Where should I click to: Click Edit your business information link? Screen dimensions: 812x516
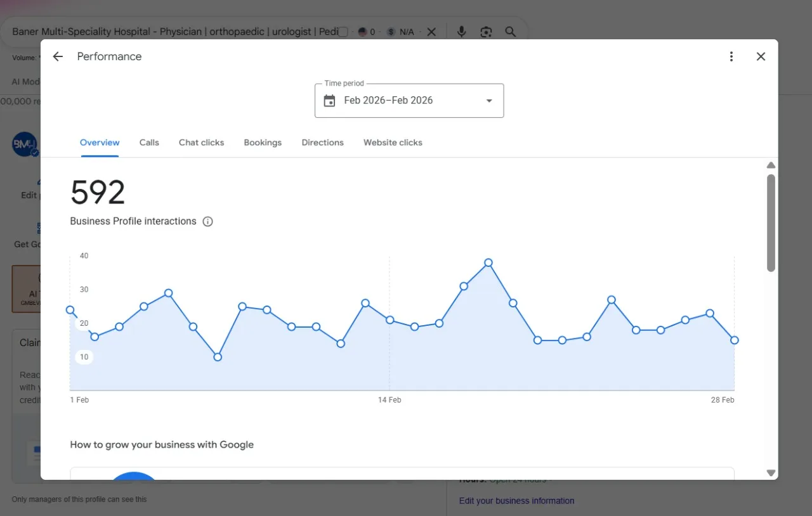click(x=516, y=501)
